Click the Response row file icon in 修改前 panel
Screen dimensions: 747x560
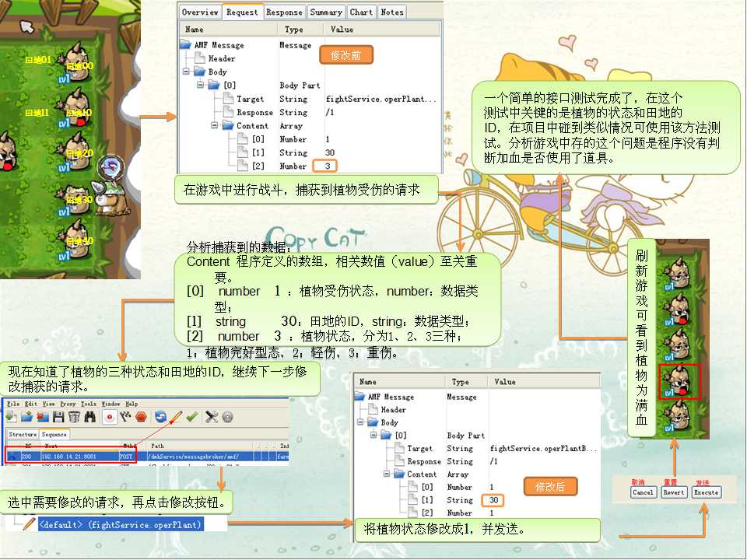point(228,112)
